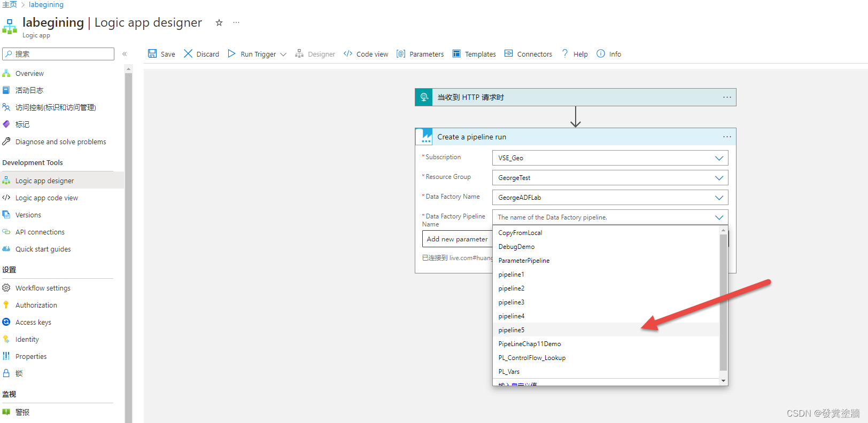Click the Save icon in toolbar

tap(152, 53)
